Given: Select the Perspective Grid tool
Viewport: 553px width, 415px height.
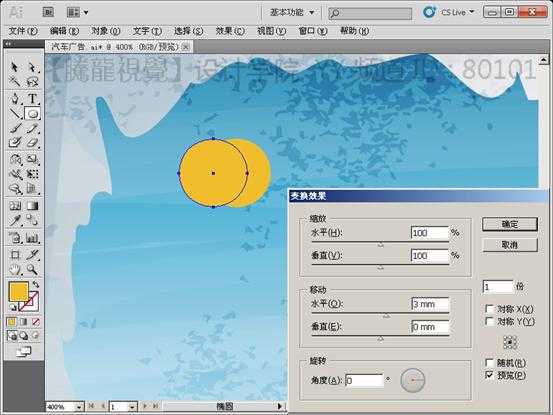Looking at the screenshot, I should (x=32, y=189).
